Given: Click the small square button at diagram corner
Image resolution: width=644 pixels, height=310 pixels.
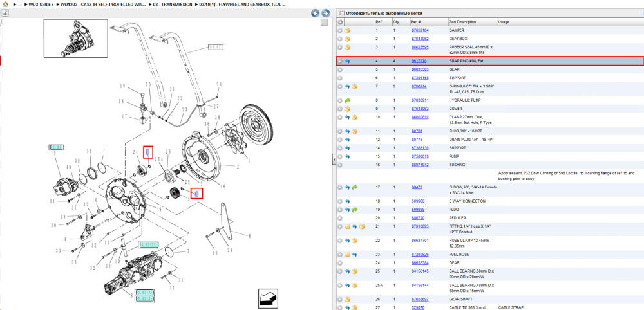Looking at the screenshot, I should click(324, 22).
